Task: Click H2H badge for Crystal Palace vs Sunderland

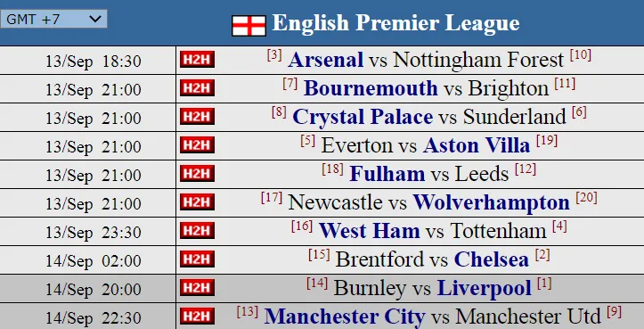Action: (197, 117)
